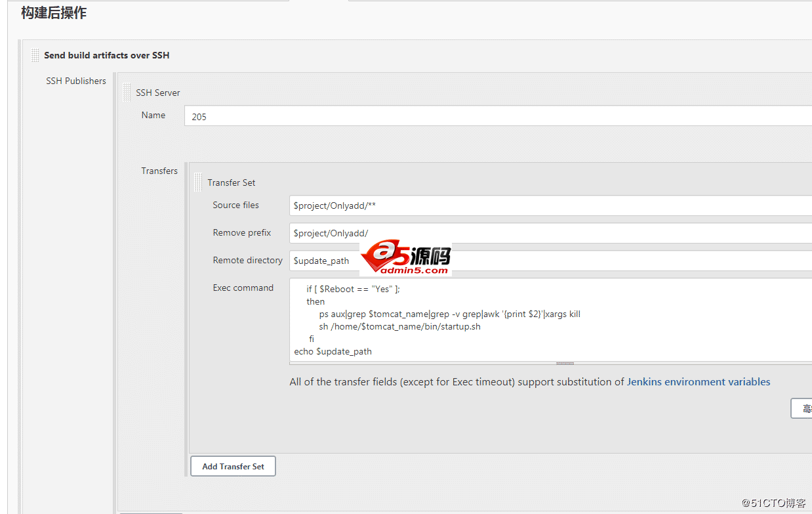Image resolution: width=812 pixels, height=514 pixels.
Task: Grab the Exec command textarea resize handle
Action: coord(565,363)
